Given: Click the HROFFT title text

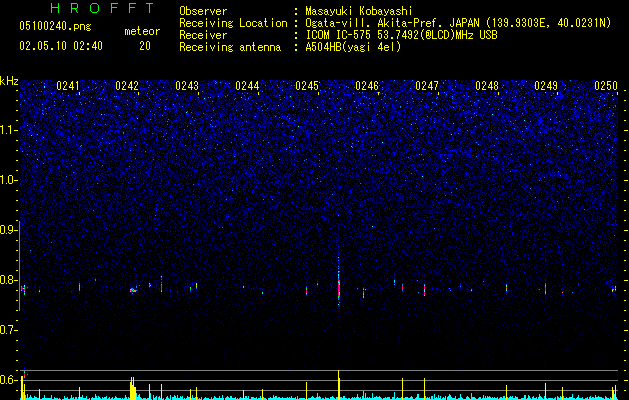Looking at the screenshot, I should point(102,8).
